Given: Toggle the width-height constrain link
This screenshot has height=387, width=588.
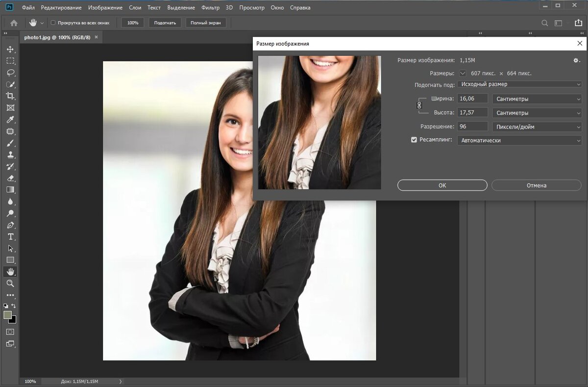Looking at the screenshot, I should coord(419,105).
